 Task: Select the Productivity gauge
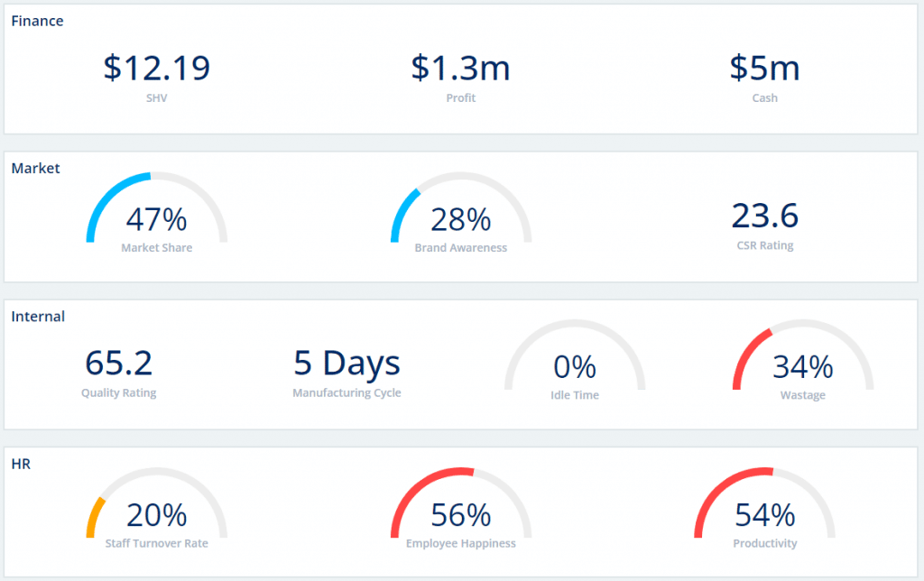click(764, 507)
